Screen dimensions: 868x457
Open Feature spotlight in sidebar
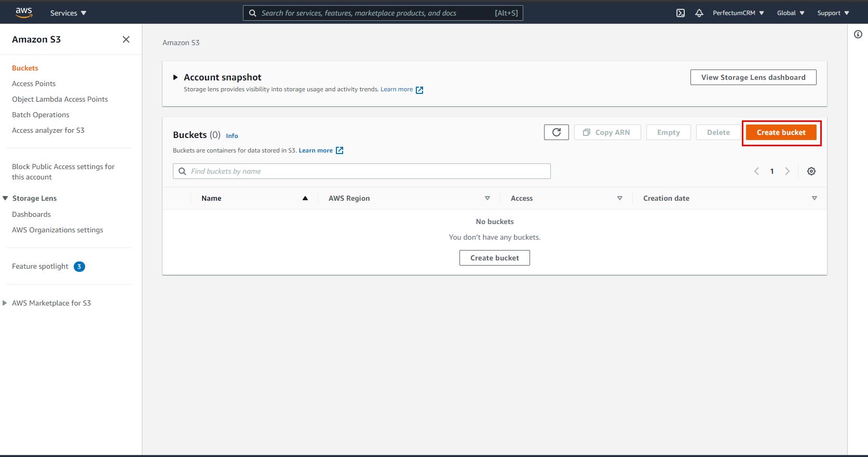coord(40,266)
